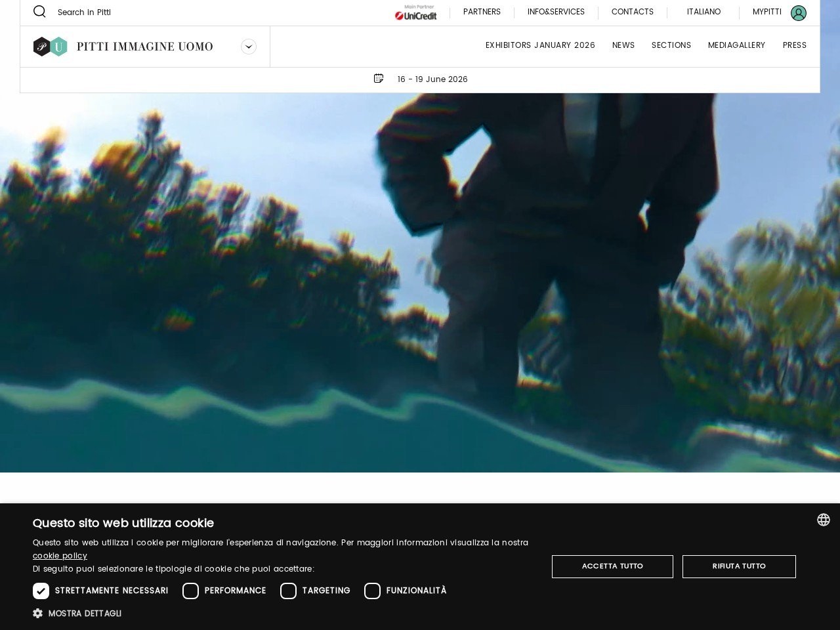
Task: Open the MyPitti user profile icon
Action: coord(798,13)
